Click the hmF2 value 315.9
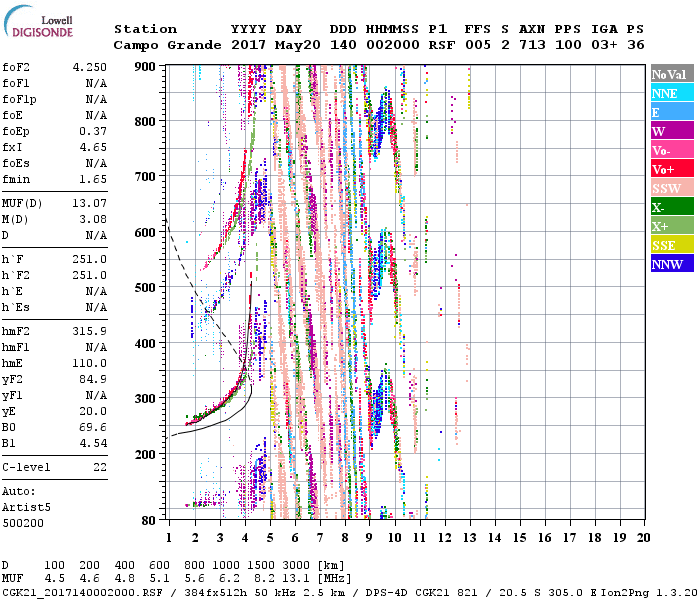 pos(90,331)
